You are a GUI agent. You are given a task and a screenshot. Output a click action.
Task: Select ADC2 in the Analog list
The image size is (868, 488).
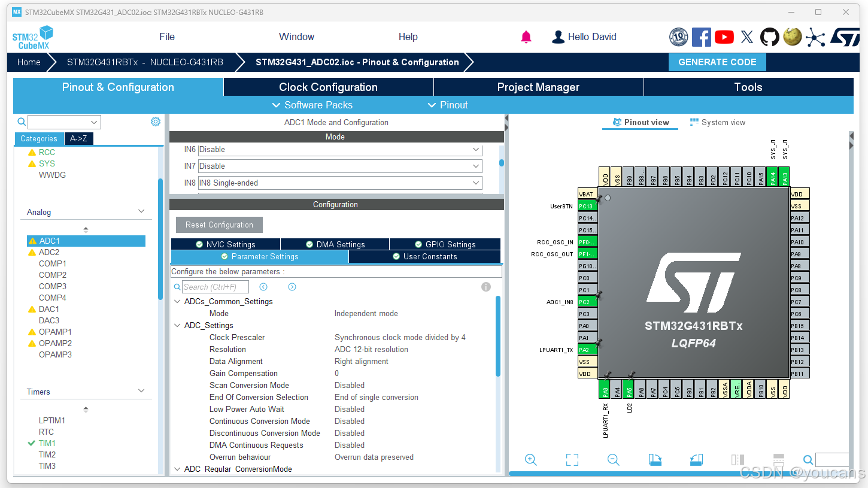coord(49,252)
